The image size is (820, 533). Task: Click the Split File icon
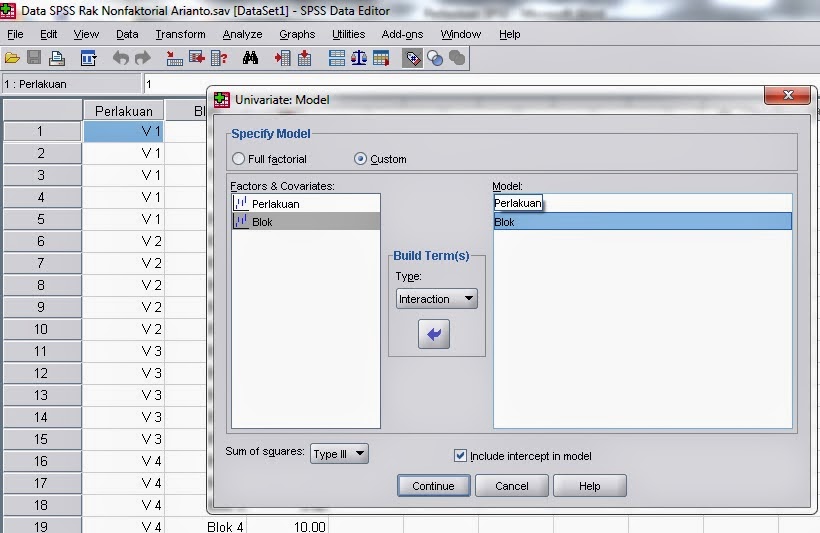tap(337, 58)
